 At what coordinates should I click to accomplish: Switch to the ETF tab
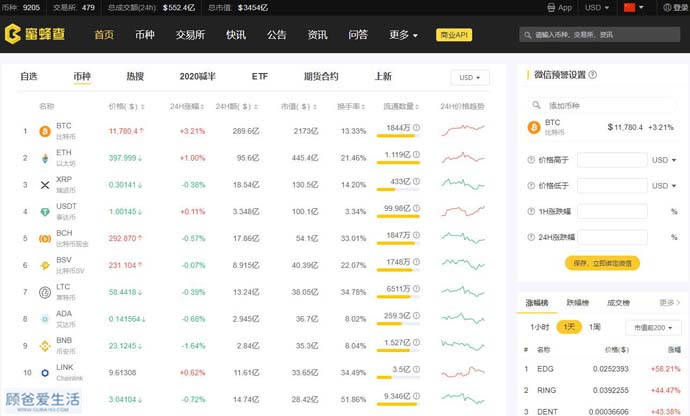pyautogui.click(x=260, y=77)
